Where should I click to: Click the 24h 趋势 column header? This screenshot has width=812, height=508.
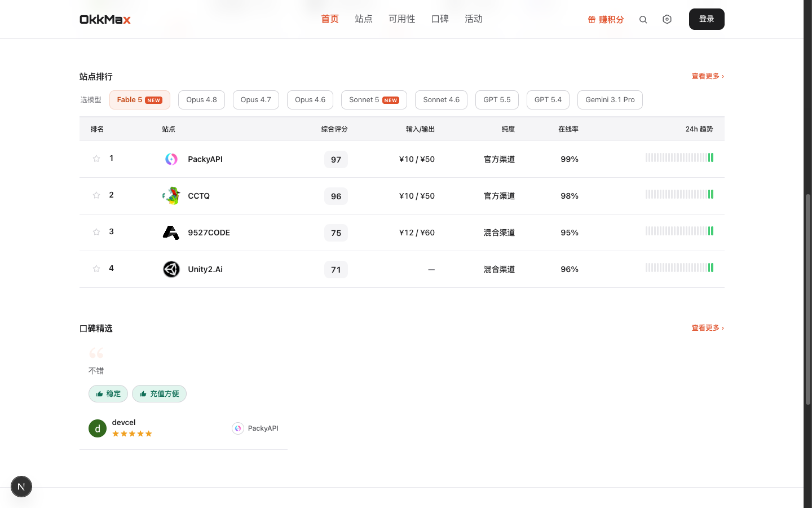coord(699,129)
